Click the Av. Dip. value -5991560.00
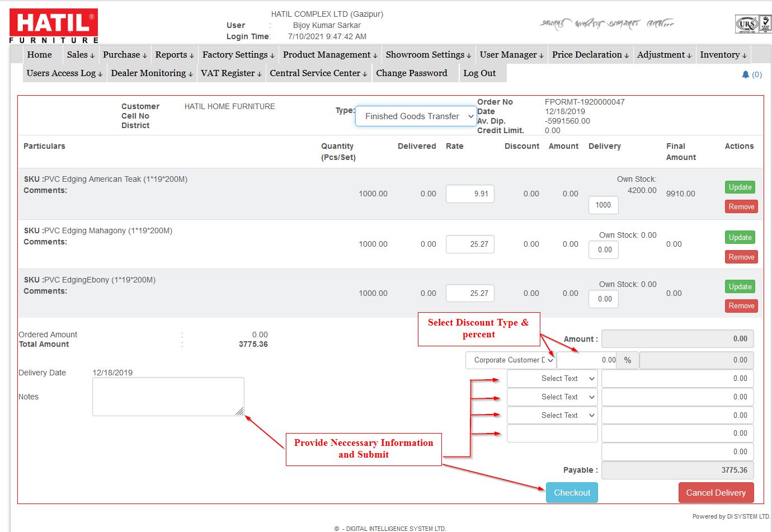 point(567,121)
